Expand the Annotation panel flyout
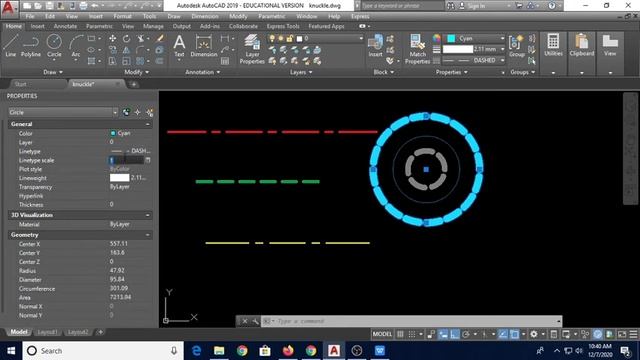Viewport: 640px width, 360px height. (x=203, y=72)
